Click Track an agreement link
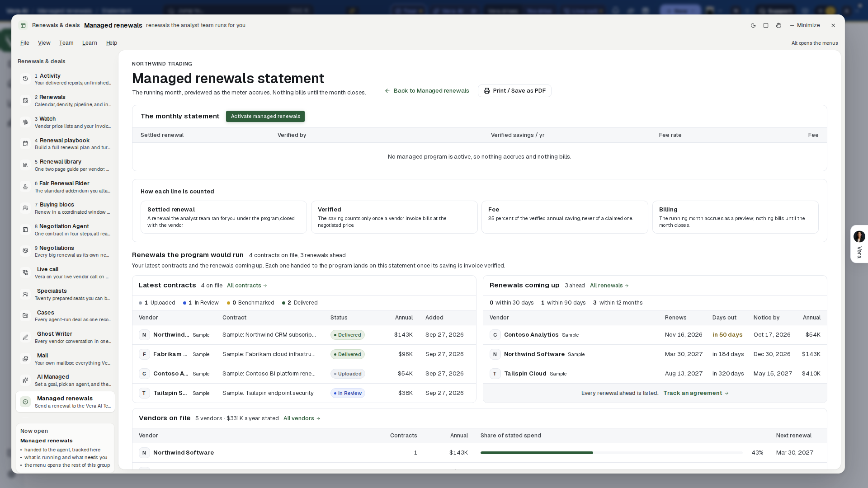The image size is (868, 488). pos(696,393)
